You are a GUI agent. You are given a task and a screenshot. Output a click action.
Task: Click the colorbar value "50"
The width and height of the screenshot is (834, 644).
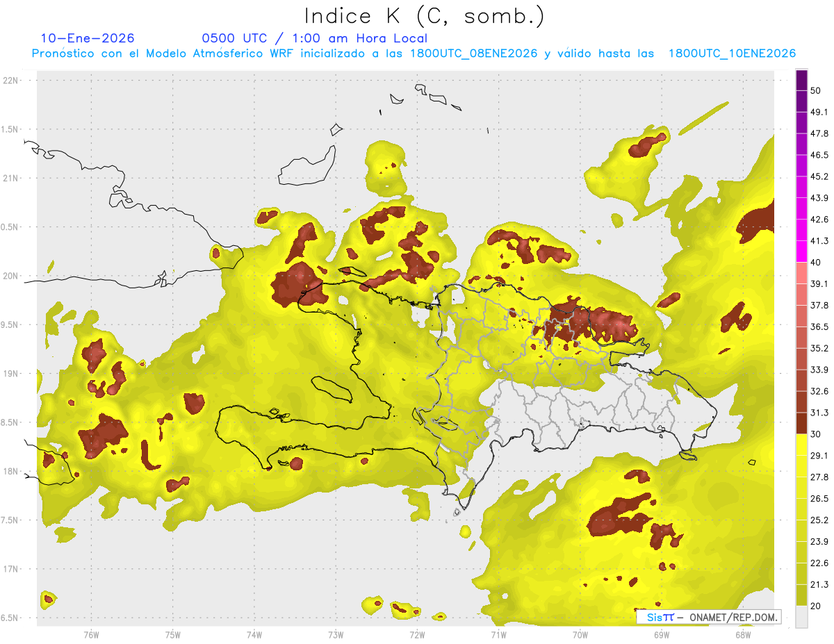click(816, 90)
